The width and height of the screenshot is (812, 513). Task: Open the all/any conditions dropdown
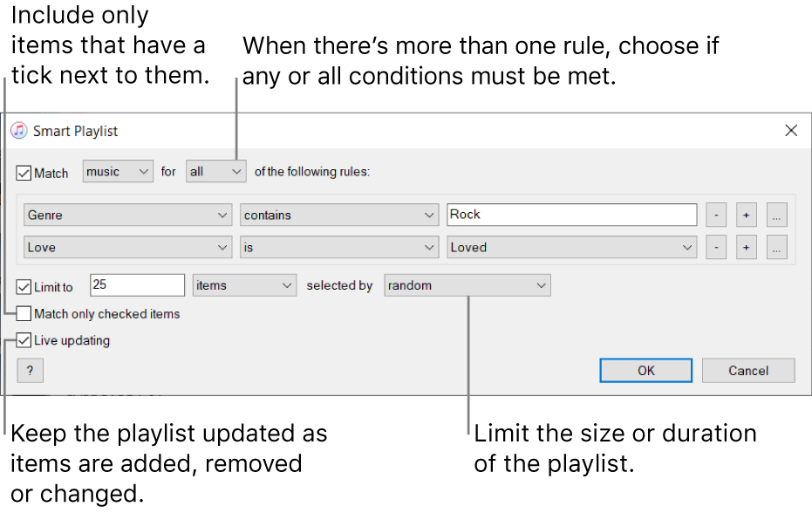pyautogui.click(x=215, y=171)
